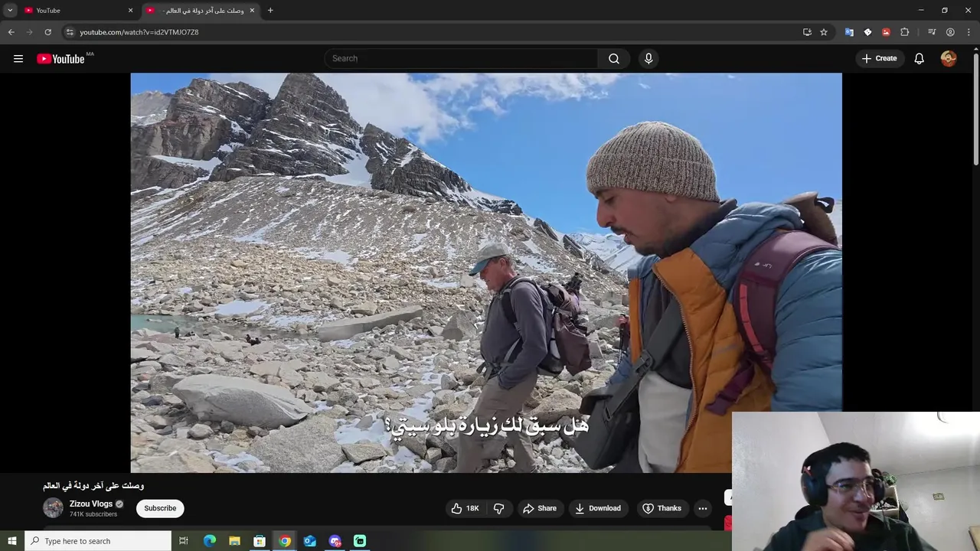Viewport: 980px width, 551px height.
Task: Open the Zizou Vlogs channel name link
Action: click(x=91, y=504)
